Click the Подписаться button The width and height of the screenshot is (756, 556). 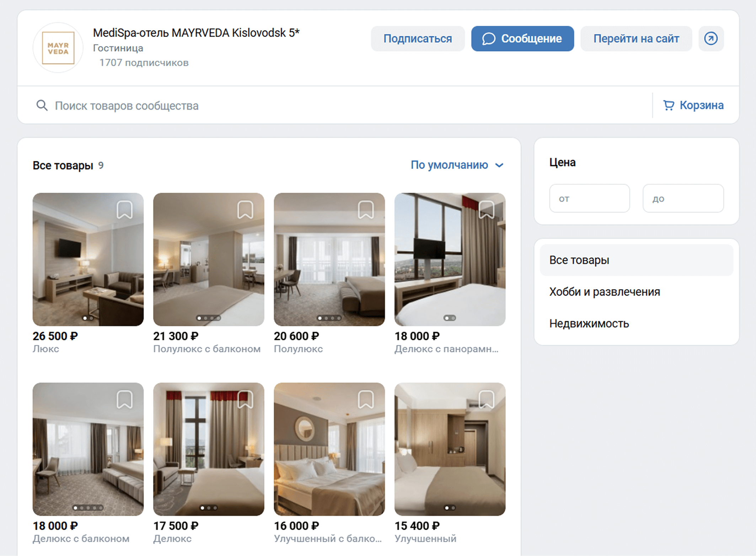418,39
